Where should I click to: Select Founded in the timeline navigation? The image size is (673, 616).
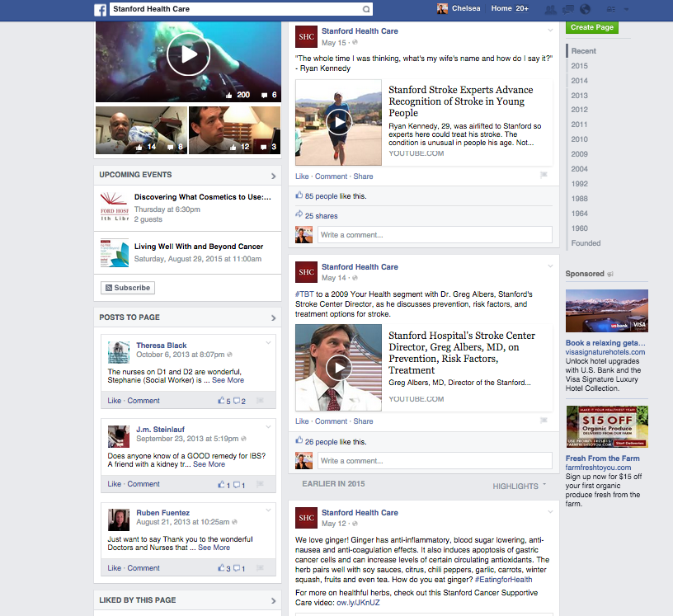pos(586,243)
